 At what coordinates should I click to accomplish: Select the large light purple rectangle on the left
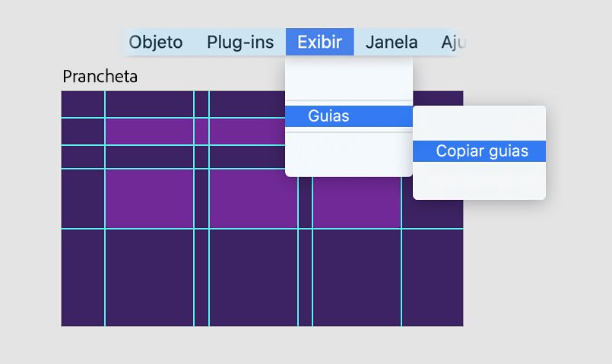click(x=149, y=198)
